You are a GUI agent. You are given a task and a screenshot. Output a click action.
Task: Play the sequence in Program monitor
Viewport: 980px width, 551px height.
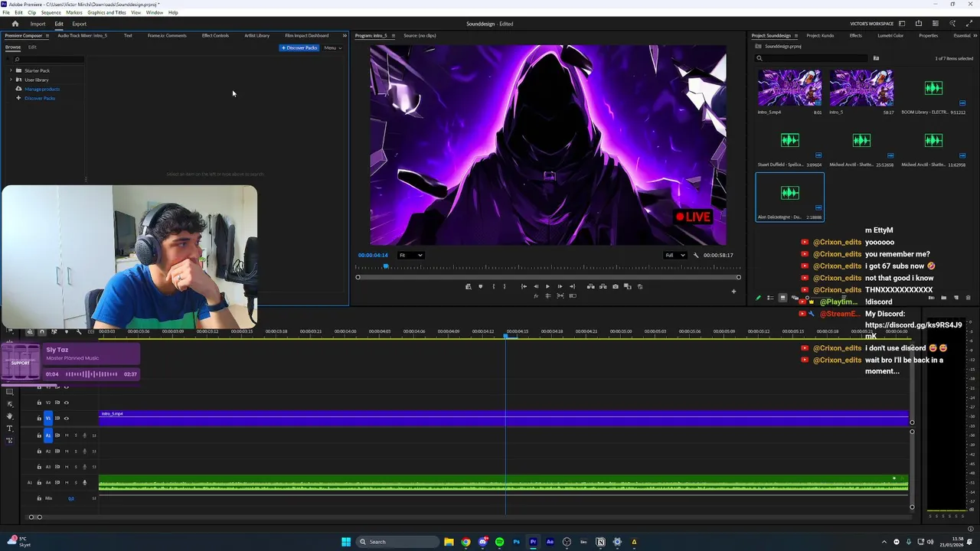[x=547, y=286]
